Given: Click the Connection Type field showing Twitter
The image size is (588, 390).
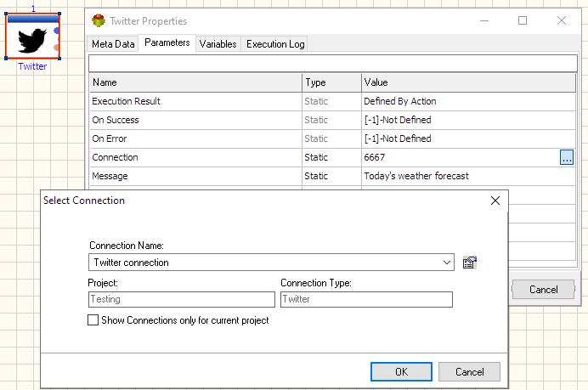Looking at the screenshot, I should (366, 299).
